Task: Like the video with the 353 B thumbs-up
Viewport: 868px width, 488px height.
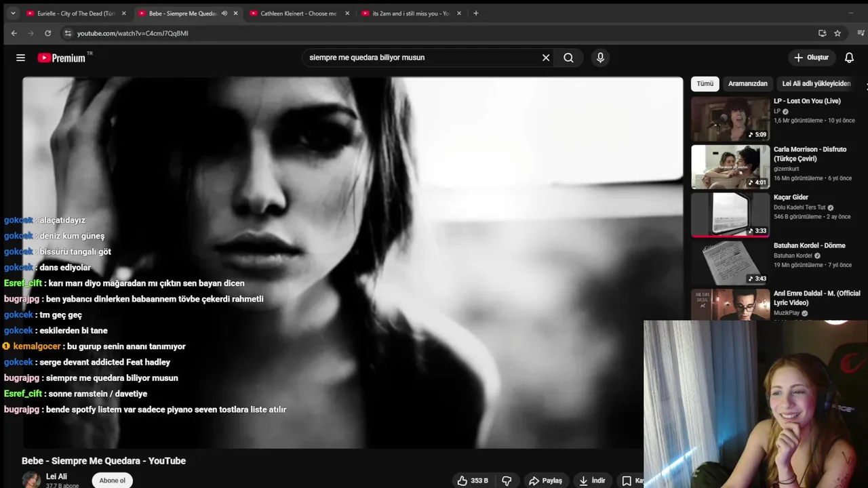Action: coord(473,481)
